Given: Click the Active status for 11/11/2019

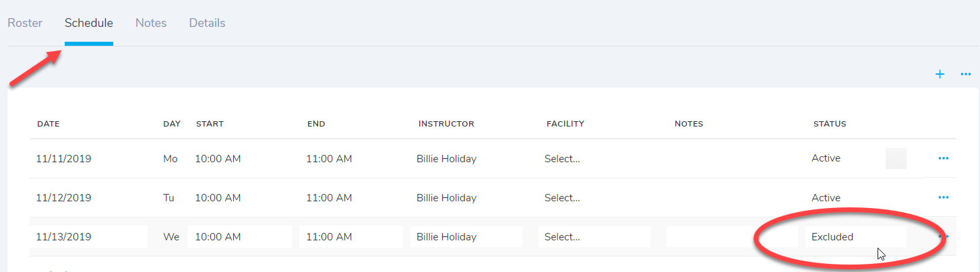Looking at the screenshot, I should pyautogui.click(x=826, y=159).
